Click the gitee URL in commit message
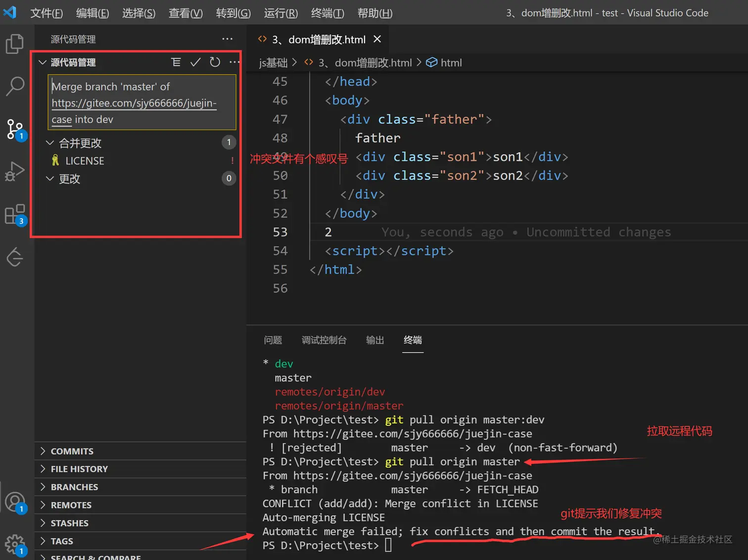 (134, 103)
